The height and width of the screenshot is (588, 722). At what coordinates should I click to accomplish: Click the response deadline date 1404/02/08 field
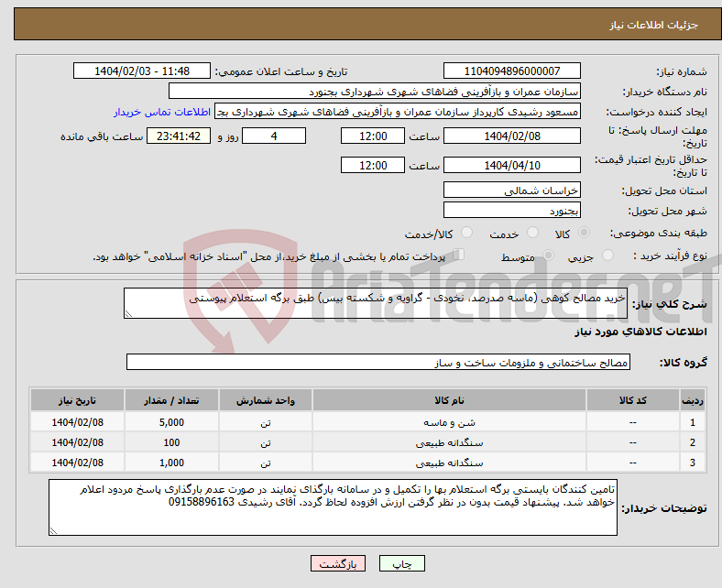(x=512, y=136)
